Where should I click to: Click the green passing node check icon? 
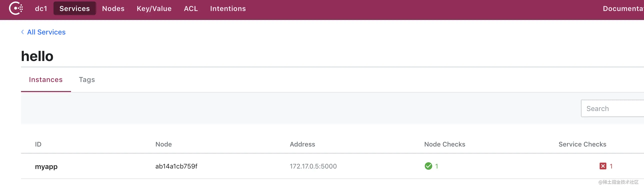coord(428,166)
